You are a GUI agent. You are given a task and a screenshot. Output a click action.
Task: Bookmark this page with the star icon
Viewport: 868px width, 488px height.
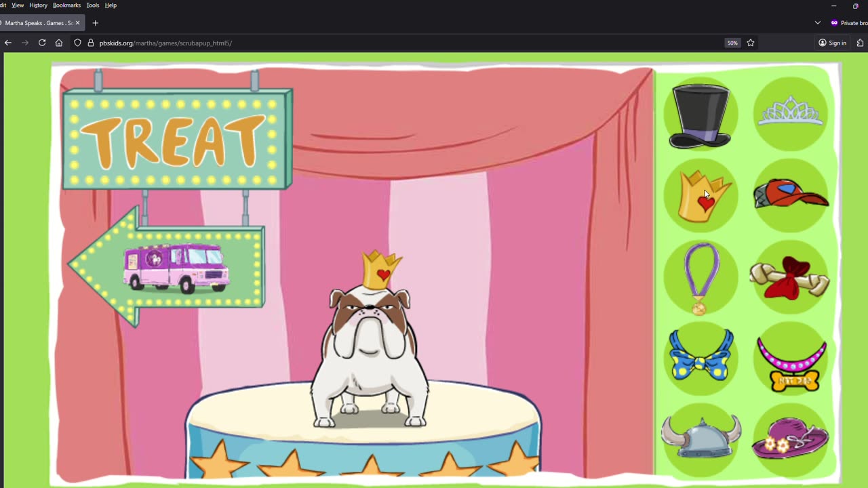coord(751,43)
